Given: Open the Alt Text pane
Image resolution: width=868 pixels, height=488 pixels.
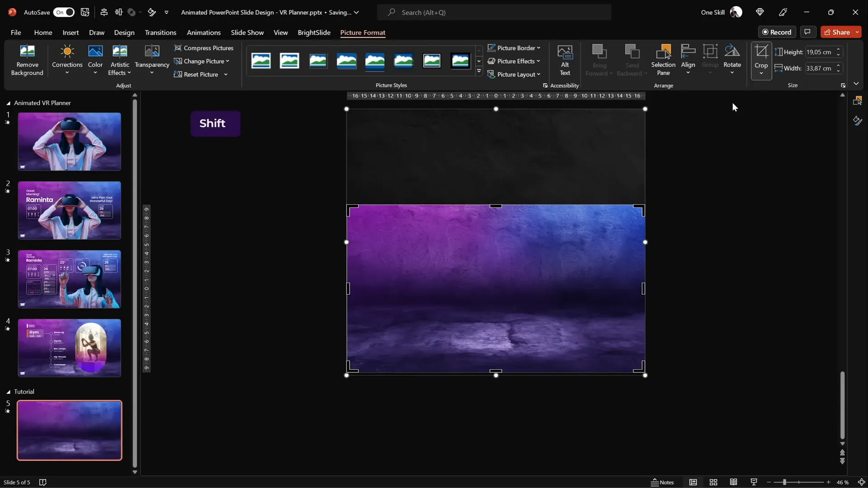Looking at the screenshot, I should click(565, 59).
